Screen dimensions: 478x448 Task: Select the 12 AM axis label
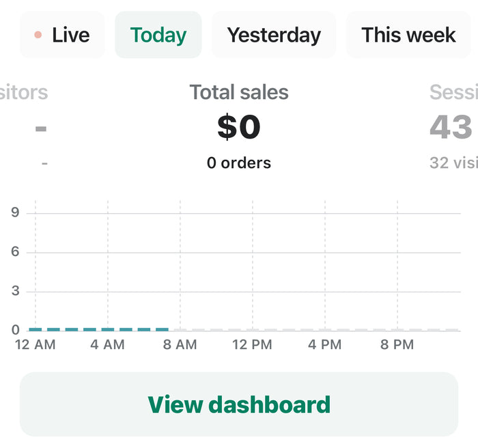coord(36,345)
